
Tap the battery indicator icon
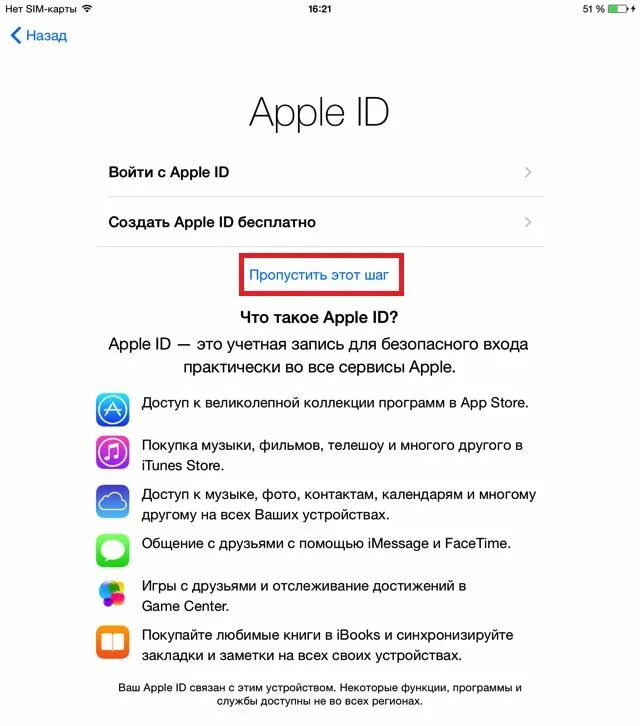click(621, 9)
